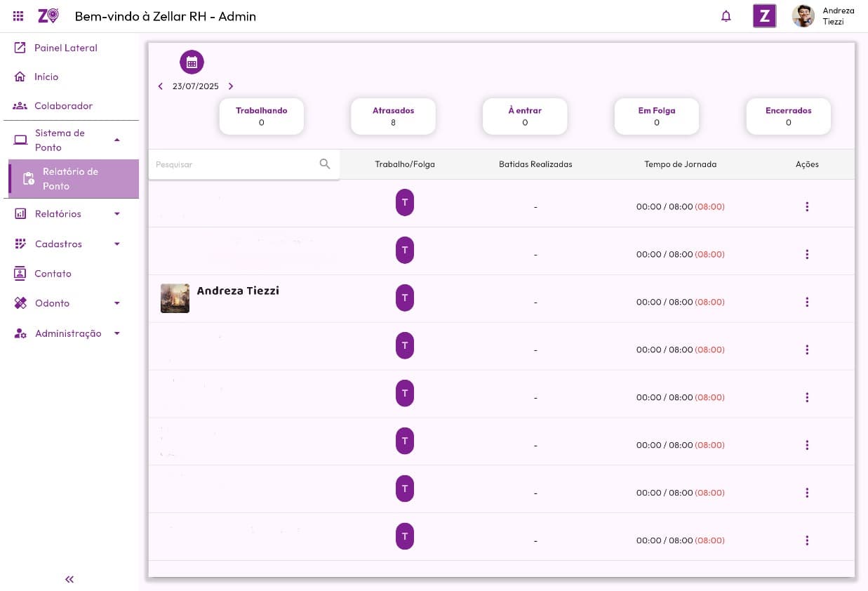Open the apps grid menu icon
Viewport: 868px width, 591px height.
(x=19, y=16)
